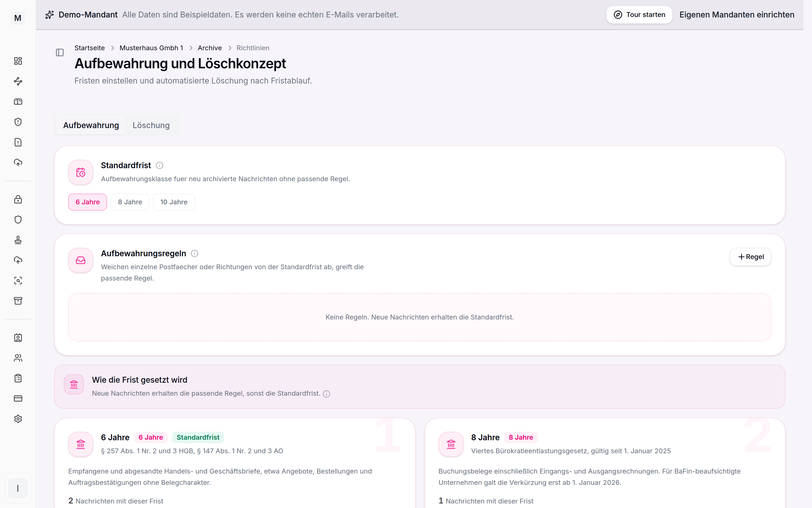Click the inbox icon of Aufbewahrungsregeln card

(x=81, y=260)
